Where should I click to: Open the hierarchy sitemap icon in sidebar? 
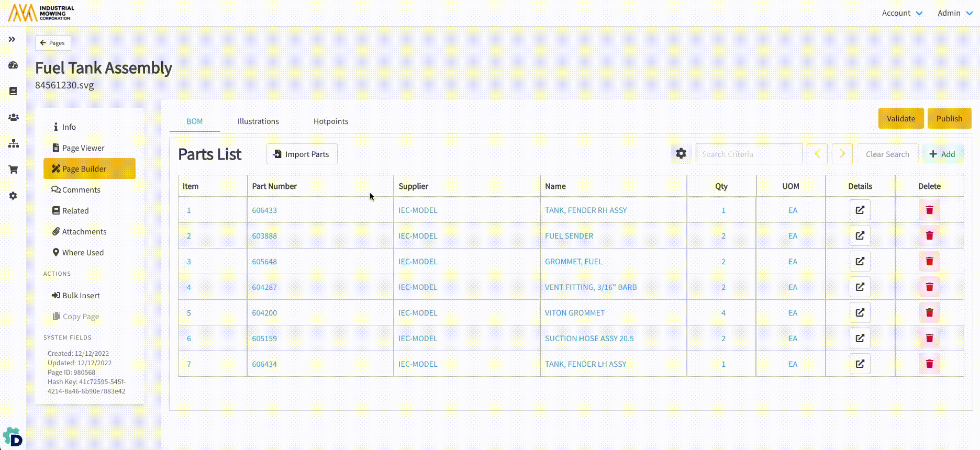coord(13,143)
